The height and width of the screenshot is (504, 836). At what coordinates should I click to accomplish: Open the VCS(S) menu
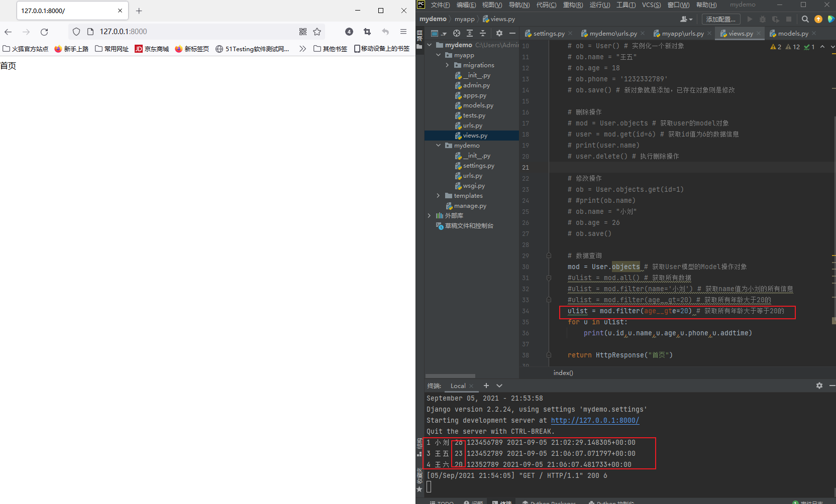pyautogui.click(x=652, y=5)
